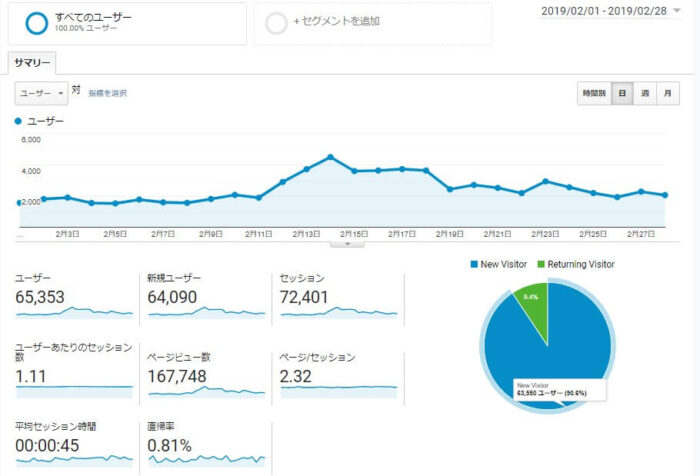
Task: Click the blue New Visitor legend swatch
Action: tap(474, 264)
